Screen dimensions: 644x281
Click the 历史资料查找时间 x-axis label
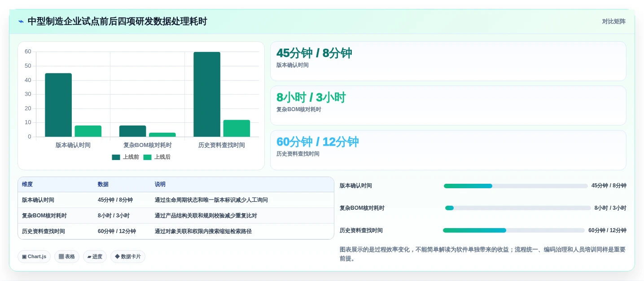pos(222,145)
